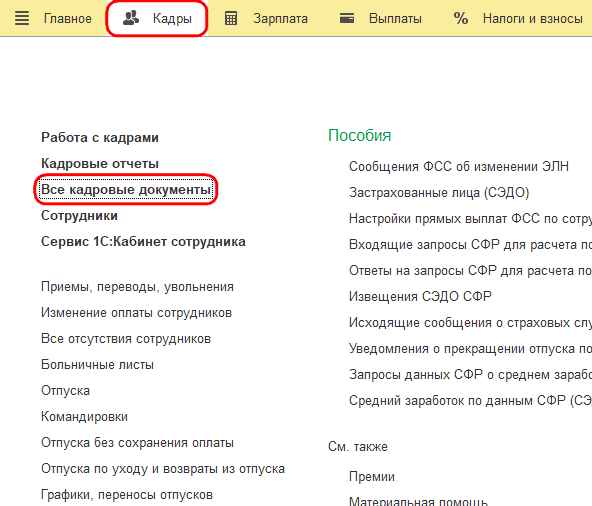
Task: Open the Премии link
Action: 372,477
